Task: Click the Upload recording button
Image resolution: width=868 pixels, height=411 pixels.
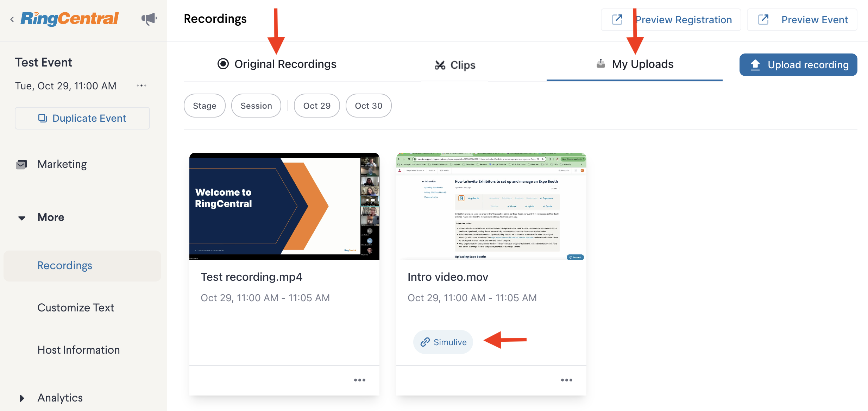Action: click(798, 65)
